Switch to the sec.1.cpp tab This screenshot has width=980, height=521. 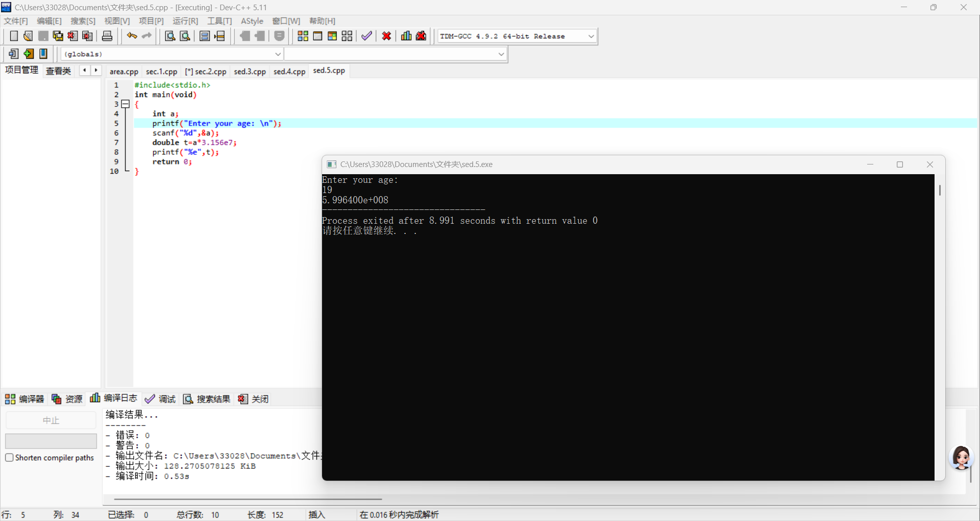click(161, 72)
